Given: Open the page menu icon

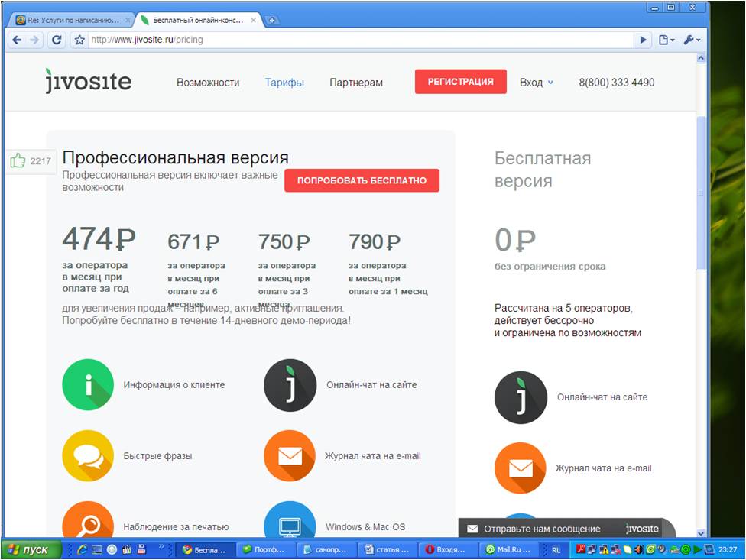Looking at the screenshot, I should [666, 40].
